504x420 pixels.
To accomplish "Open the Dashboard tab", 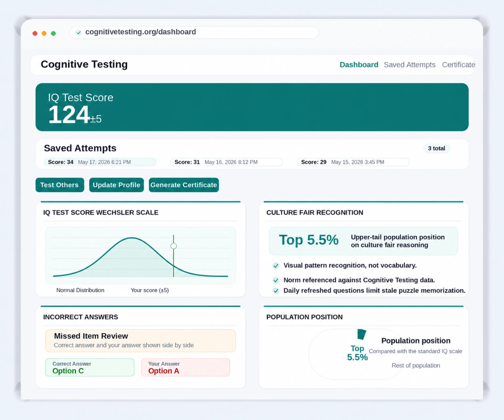I will (x=359, y=65).
